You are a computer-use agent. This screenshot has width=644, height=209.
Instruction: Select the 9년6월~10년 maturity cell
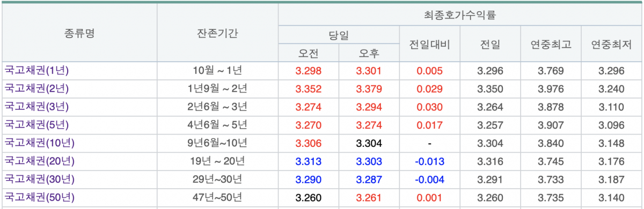[217, 143]
